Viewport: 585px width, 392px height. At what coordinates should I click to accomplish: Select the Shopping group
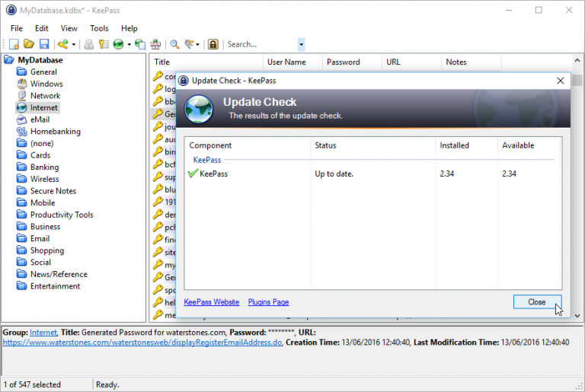click(47, 250)
